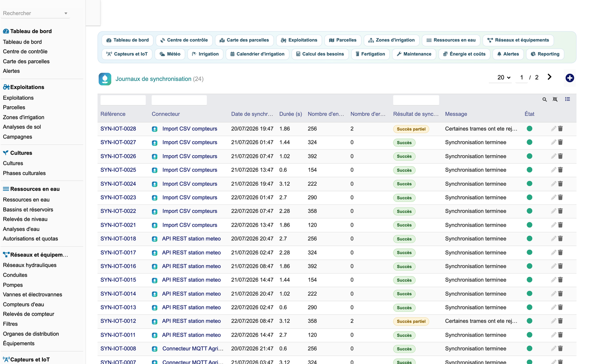The width and height of the screenshot is (589, 364).
Task: Select Organes de distribution in sidebar
Action: pos(31,334)
